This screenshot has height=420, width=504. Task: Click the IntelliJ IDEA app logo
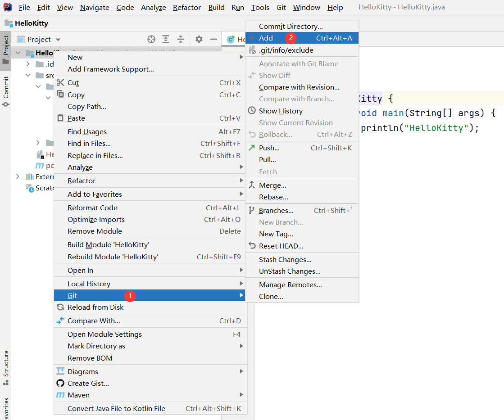coord(7,7)
